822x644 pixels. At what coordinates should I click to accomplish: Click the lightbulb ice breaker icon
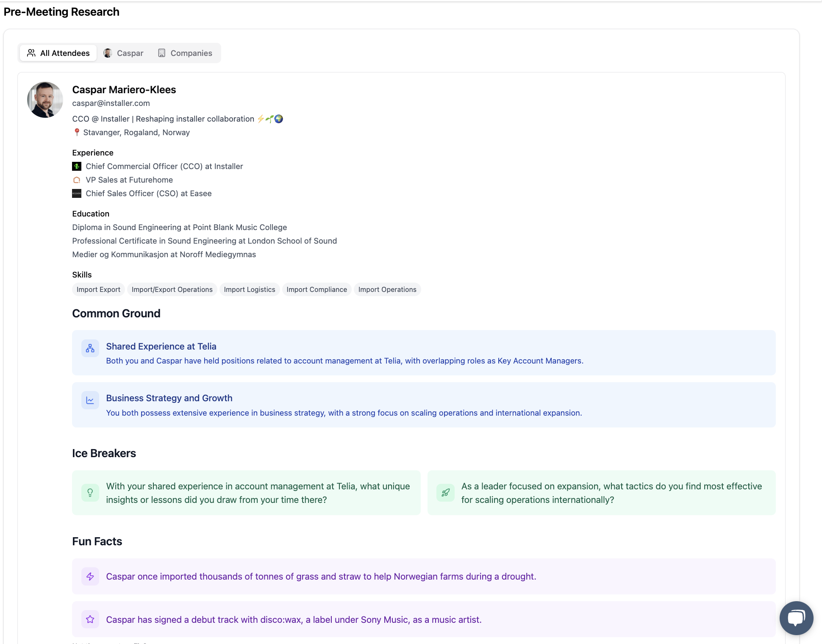point(90,492)
